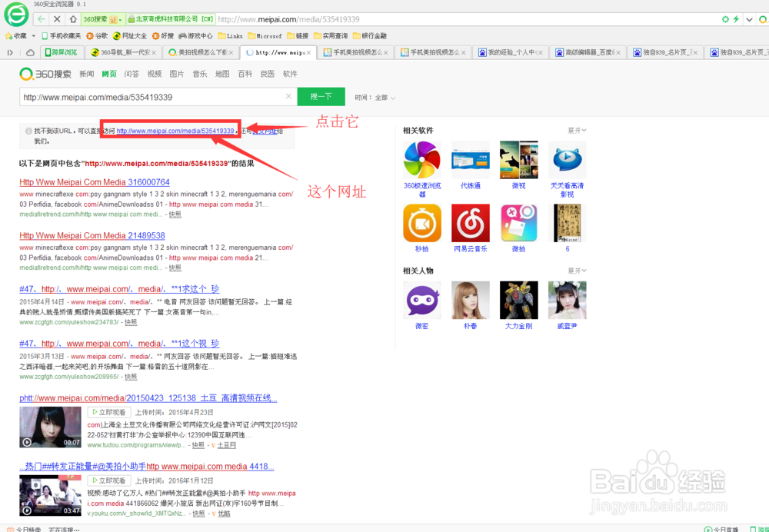This screenshot has height=532, width=769.
Task: Open the 收藏 favorites star icon
Action: [x=8, y=36]
